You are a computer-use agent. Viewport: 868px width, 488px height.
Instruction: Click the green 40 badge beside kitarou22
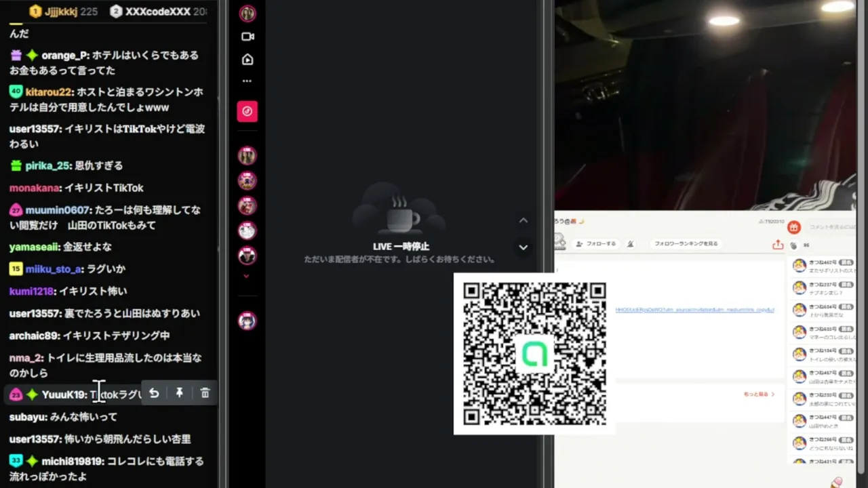16,91
